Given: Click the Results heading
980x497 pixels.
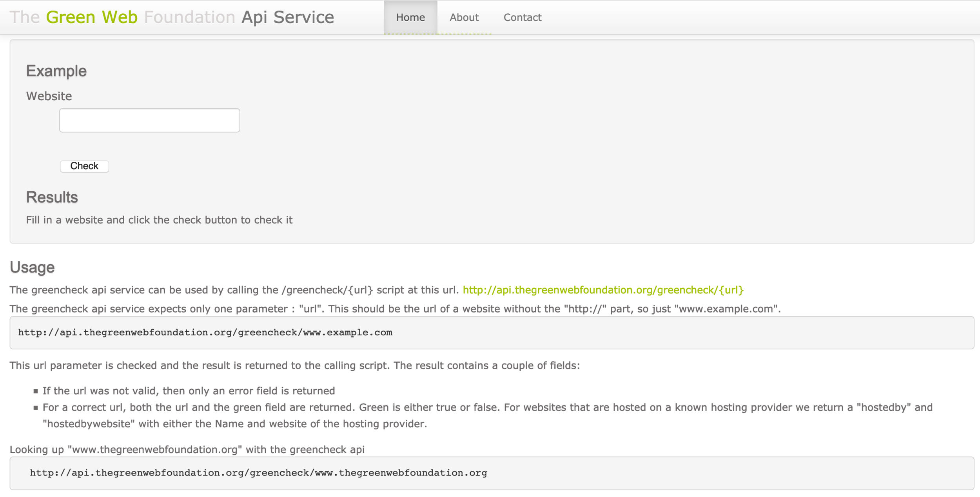Looking at the screenshot, I should click(52, 197).
